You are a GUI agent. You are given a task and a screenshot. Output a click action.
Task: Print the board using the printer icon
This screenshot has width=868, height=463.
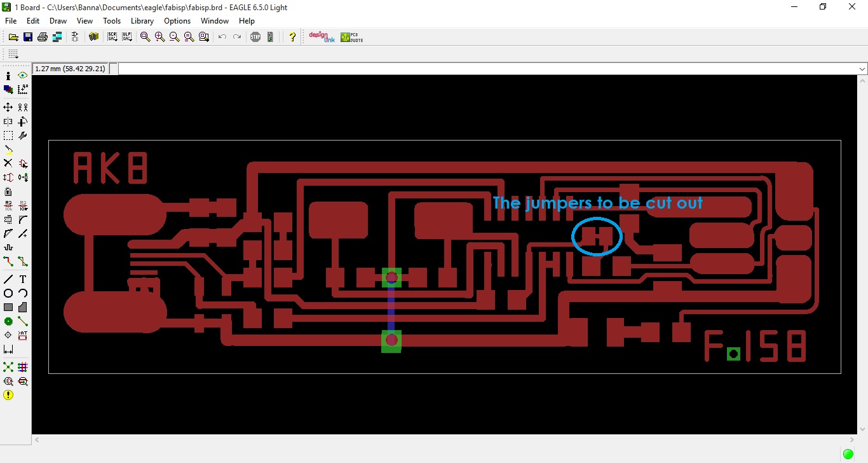(43, 37)
